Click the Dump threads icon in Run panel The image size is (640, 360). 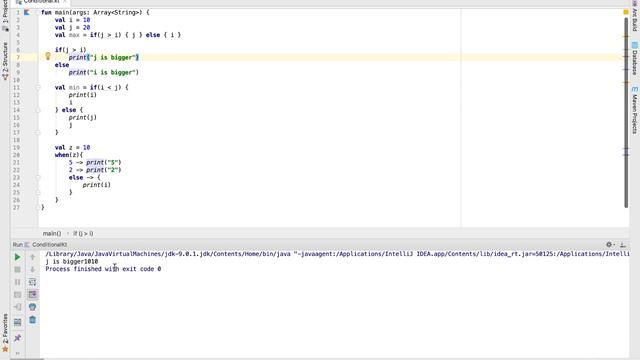coord(17,295)
